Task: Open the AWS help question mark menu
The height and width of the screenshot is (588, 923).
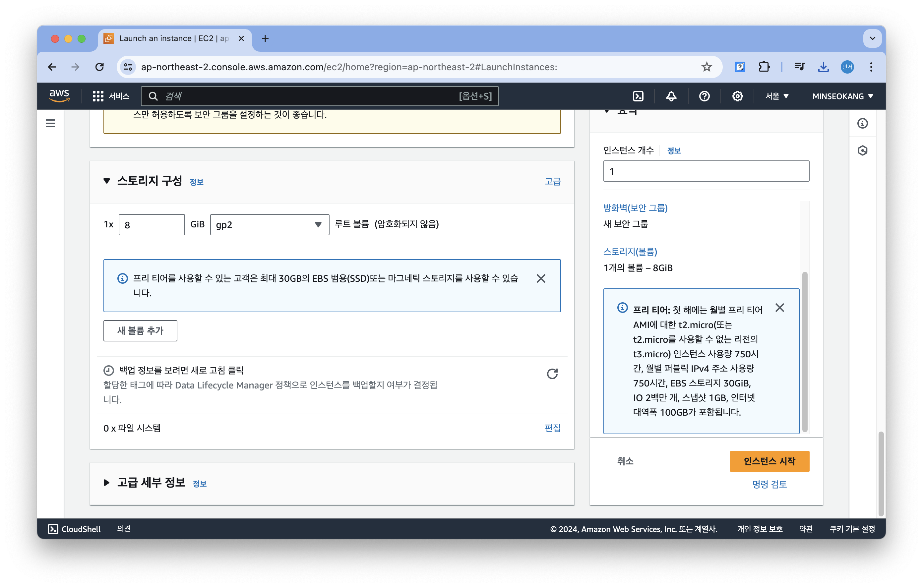Action: pos(704,96)
